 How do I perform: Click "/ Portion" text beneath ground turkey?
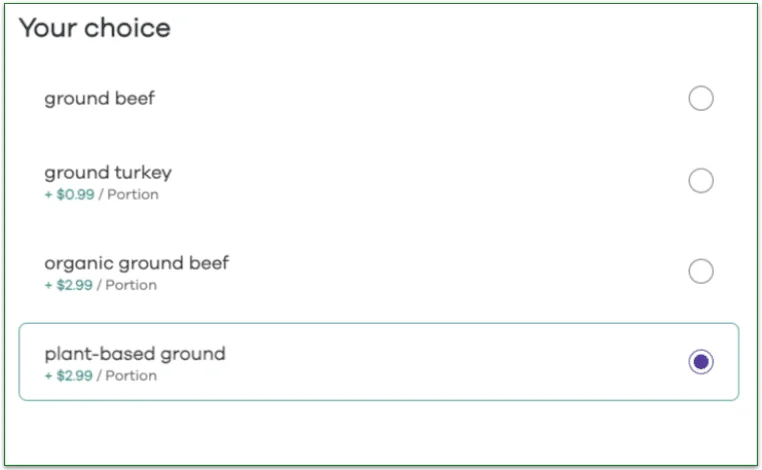pyautogui.click(x=128, y=194)
